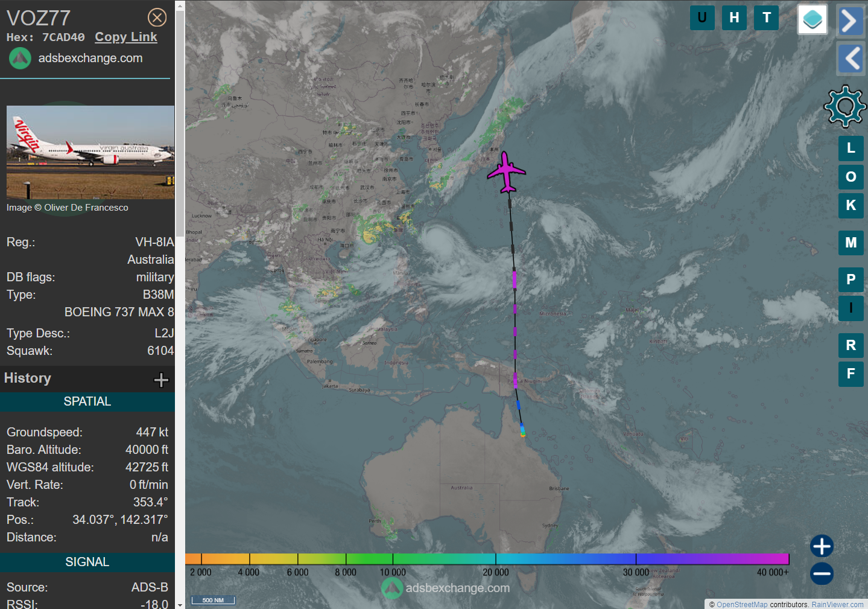Click the Copy Link hyperlink
The image size is (868, 609).
[x=126, y=37]
